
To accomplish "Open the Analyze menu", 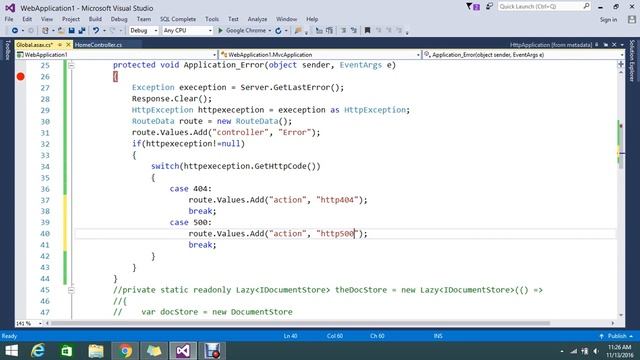I will pyautogui.click(x=257, y=19).
